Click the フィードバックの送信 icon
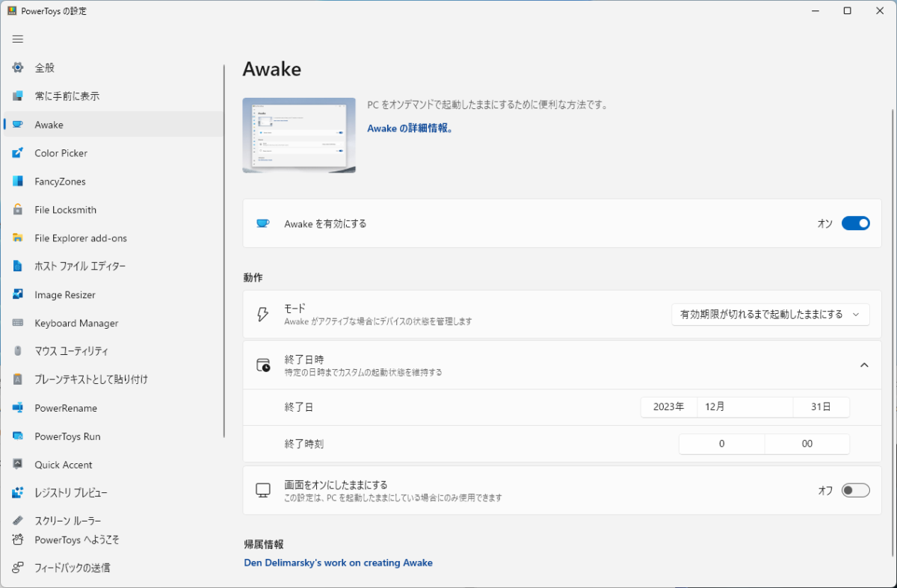This screenshot has width=897, height=588. (18, 568)
